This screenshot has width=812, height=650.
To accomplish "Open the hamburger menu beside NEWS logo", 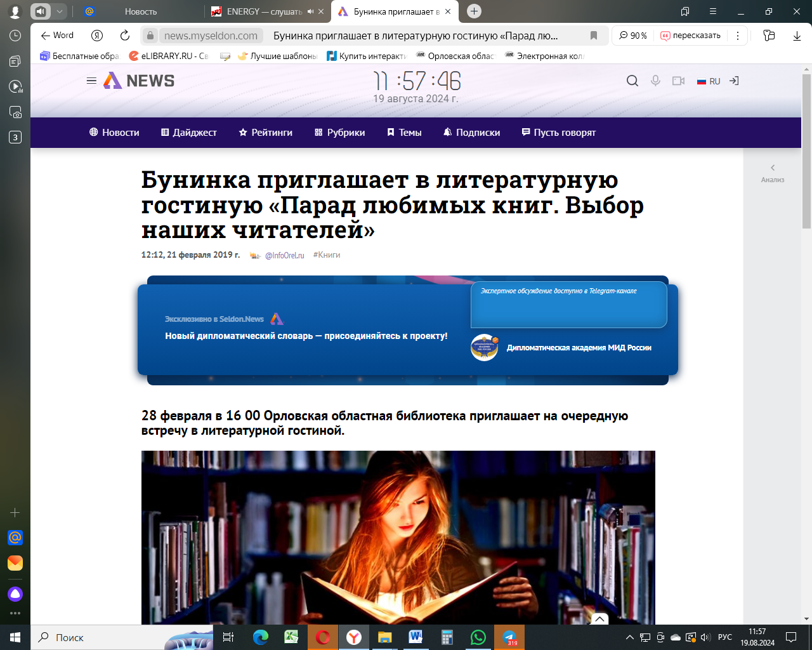I will click(91, 81).
